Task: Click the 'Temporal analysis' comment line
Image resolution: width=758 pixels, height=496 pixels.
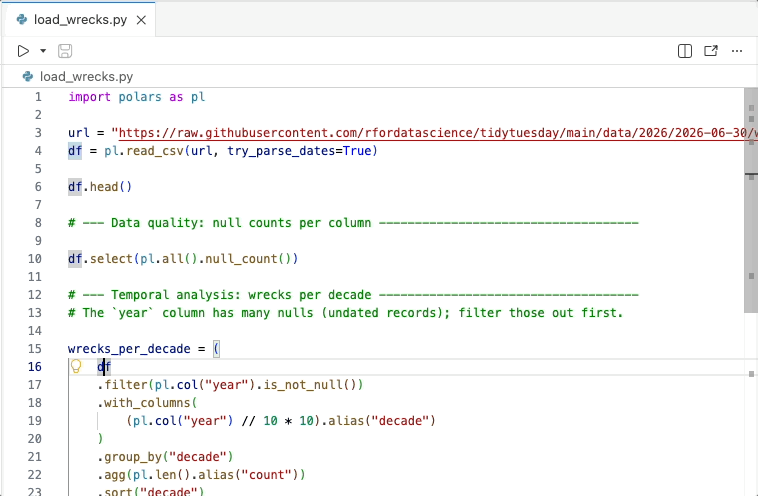Action: 353,294
